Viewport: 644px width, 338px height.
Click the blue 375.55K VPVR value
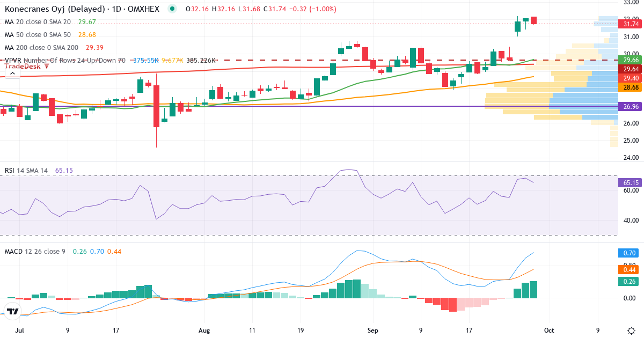coord(146,61)
